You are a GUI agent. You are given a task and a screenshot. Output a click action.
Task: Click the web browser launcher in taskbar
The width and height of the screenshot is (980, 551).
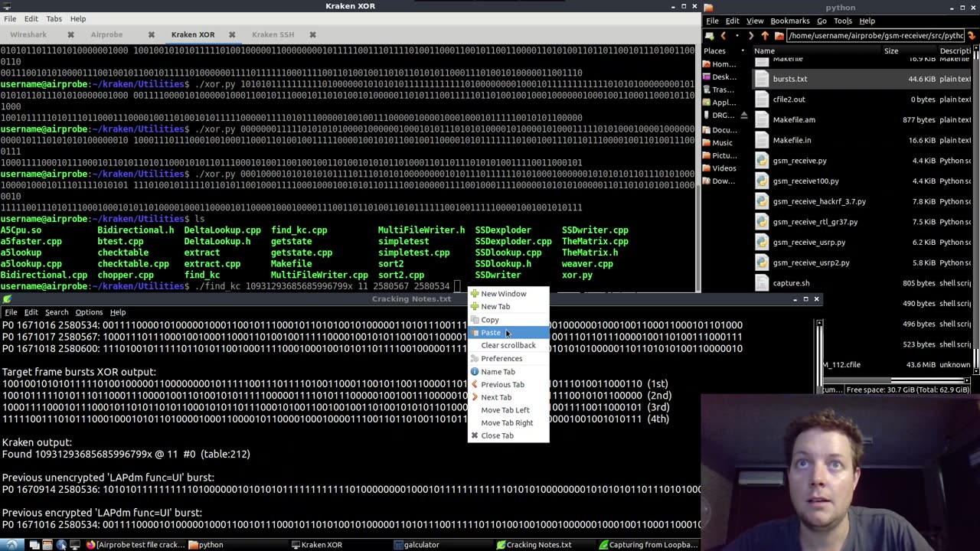point(61,545)
